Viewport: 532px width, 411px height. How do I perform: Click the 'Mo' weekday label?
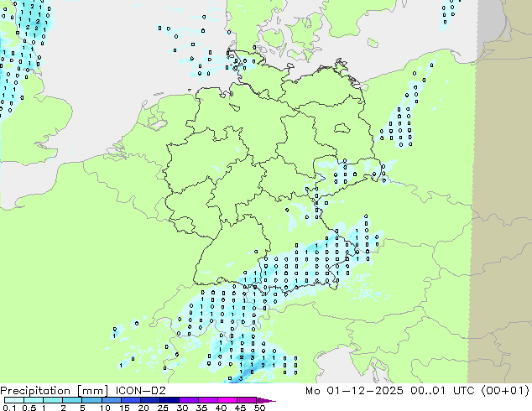[312, 391]
